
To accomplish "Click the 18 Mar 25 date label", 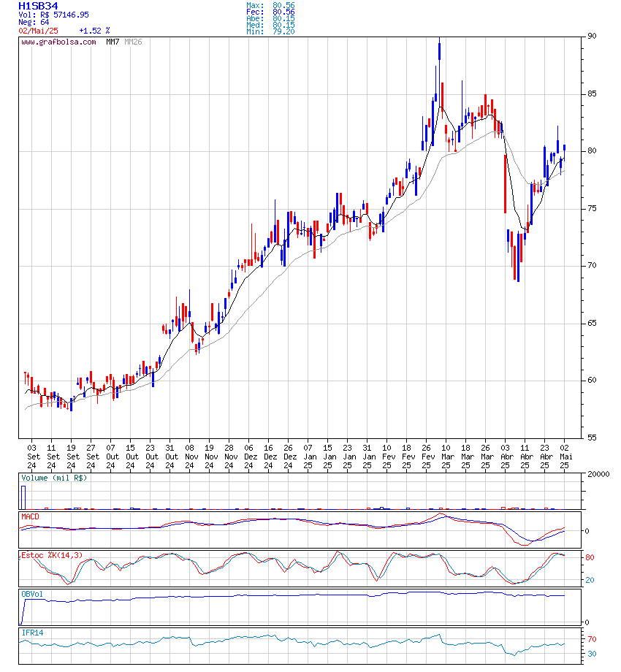I will click(x=466, y=457).
